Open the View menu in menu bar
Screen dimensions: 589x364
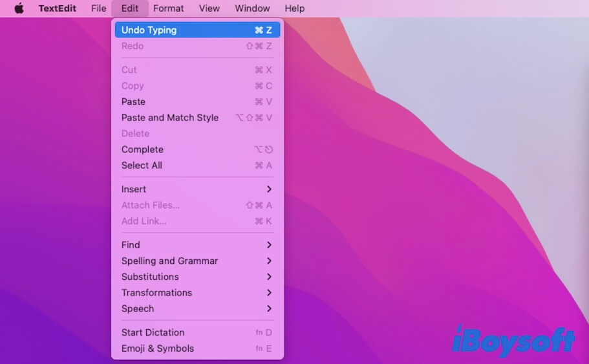point(209,8)
